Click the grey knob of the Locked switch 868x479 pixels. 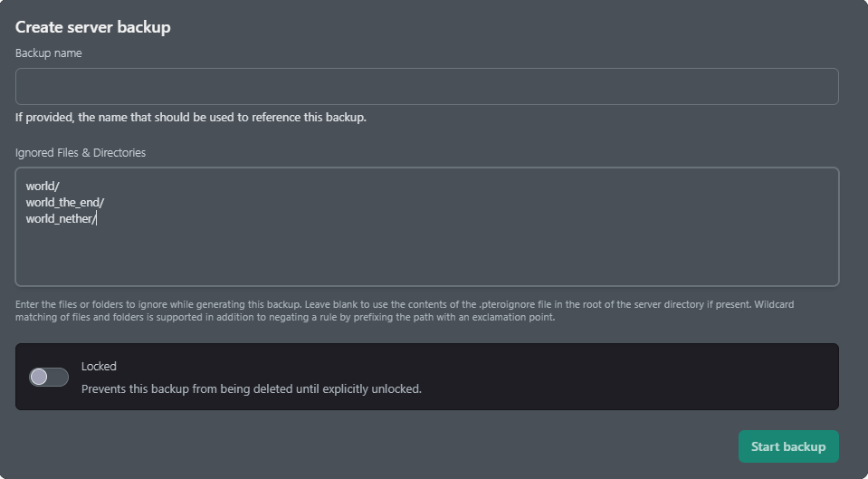coord(39,377)
